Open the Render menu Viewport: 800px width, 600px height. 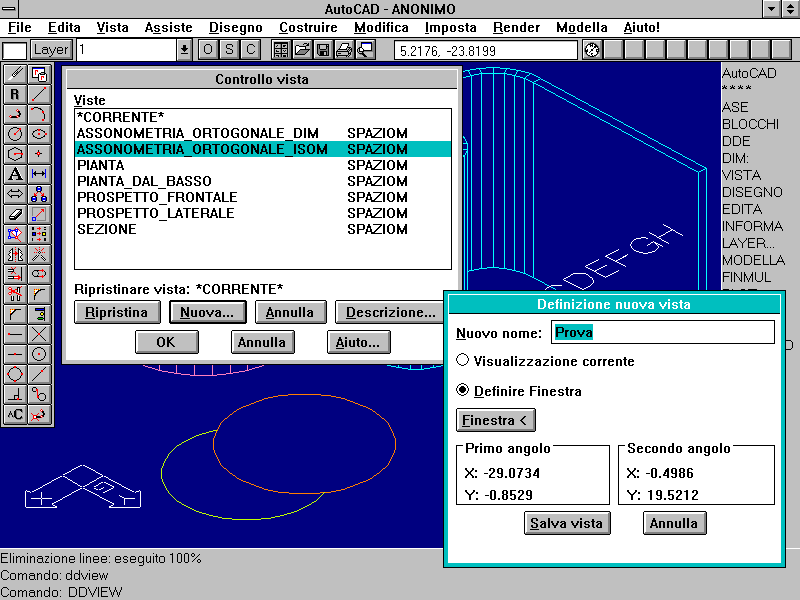pos(516,28)
